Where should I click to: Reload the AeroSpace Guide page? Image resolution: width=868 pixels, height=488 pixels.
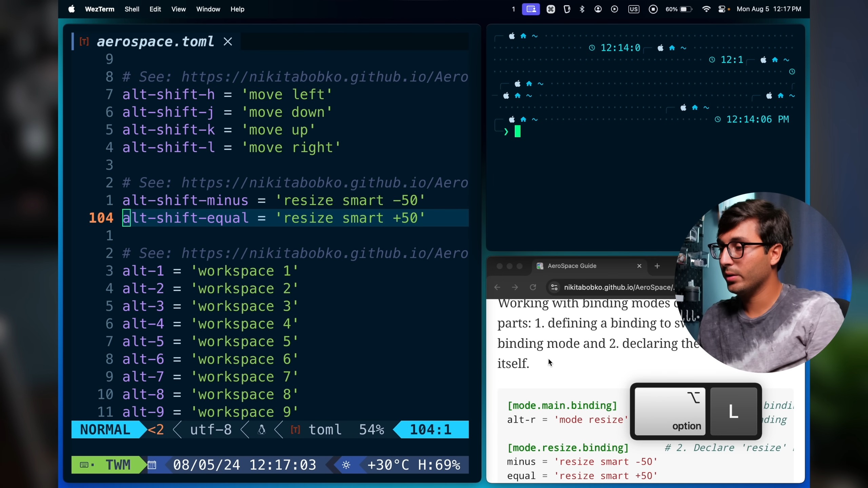click(x=533, y=287)
